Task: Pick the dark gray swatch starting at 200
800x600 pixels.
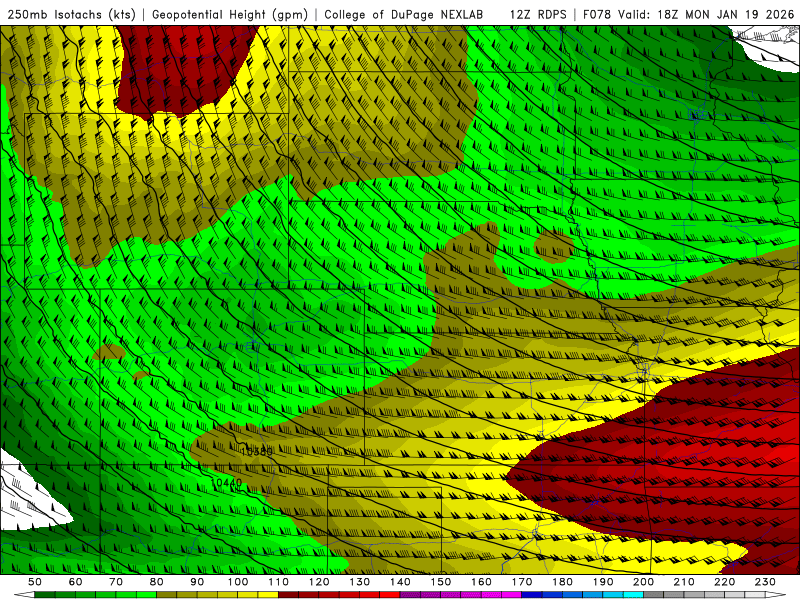Action: tap(654, 595)
